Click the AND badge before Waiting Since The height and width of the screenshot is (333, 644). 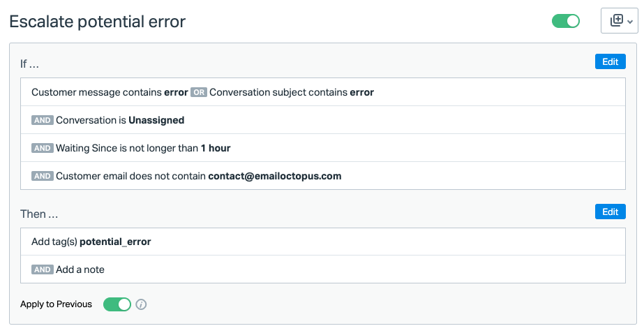(x=43, y=148)
